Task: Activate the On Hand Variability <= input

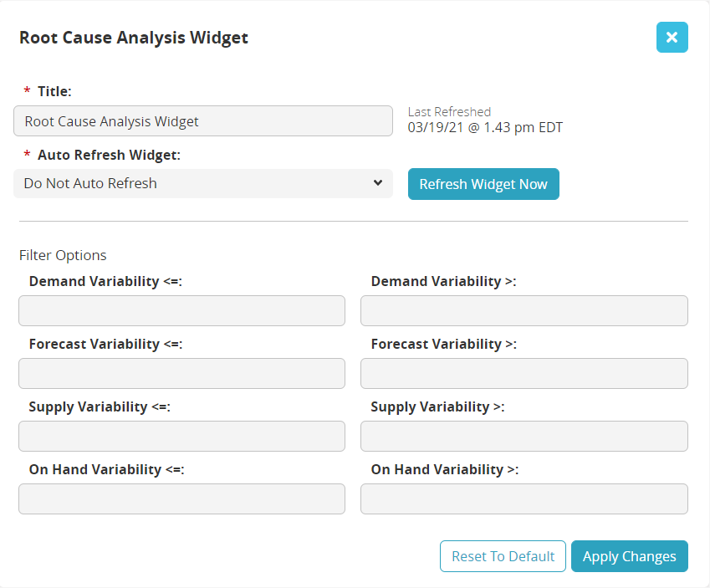Action: click(x=181, y=499)
